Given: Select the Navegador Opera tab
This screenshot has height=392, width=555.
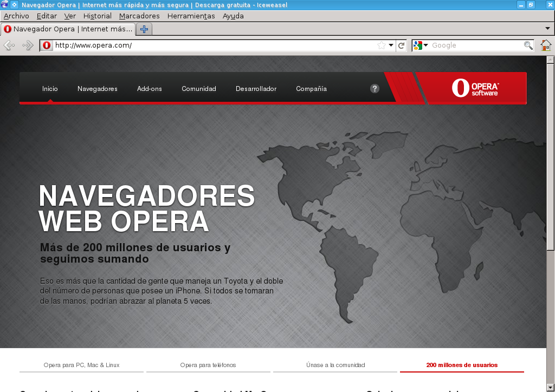Looking at the screenshot, I should click(x=68, y=29).
